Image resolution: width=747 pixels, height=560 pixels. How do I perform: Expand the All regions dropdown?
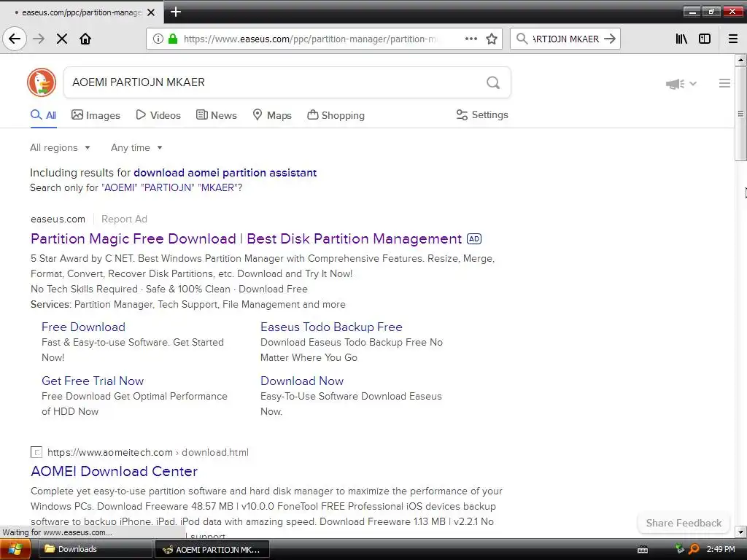tap(60, 147)
